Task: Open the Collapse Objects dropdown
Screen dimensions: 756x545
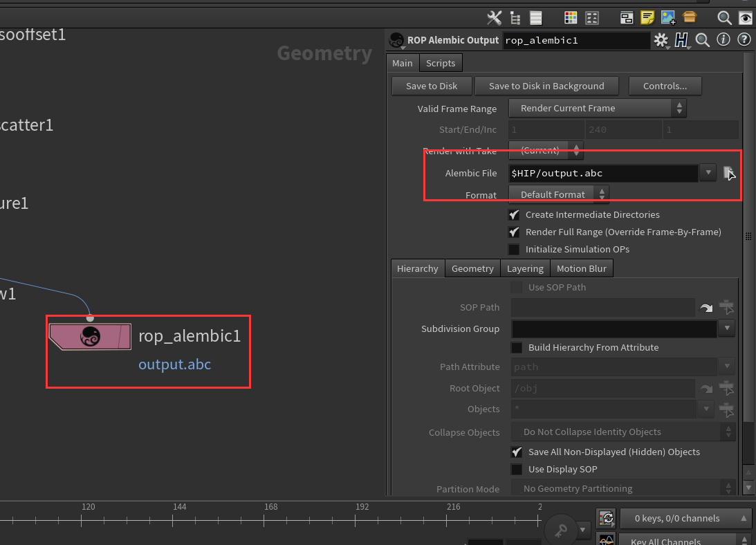Action: 621,432
